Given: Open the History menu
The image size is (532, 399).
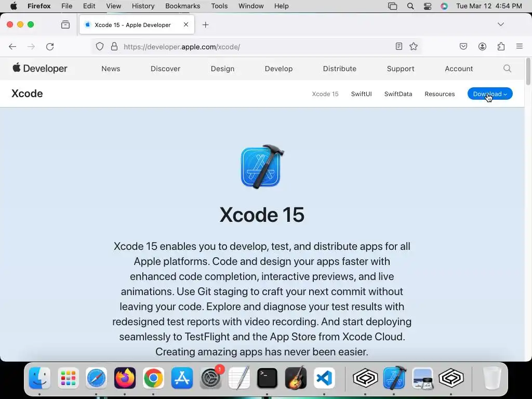Looking at the screenshot, I should [143, 6].
